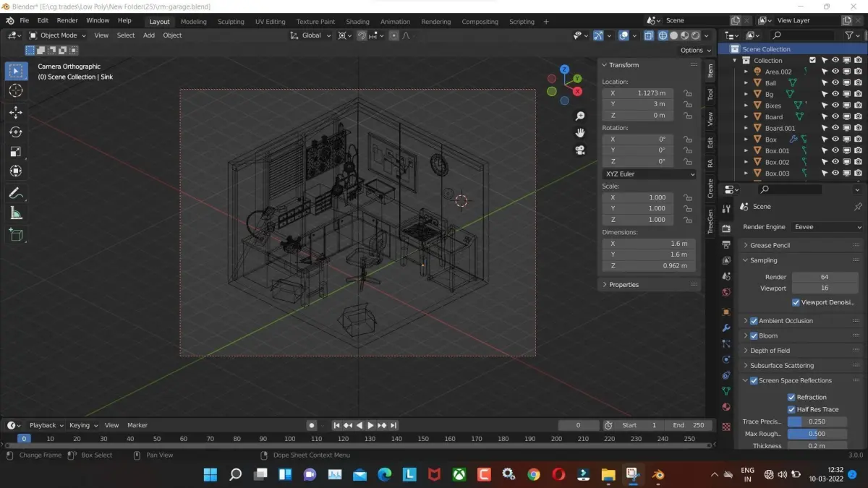The image size is (868, 488).
Task: Select the Move tool
Action: (16, 112)
